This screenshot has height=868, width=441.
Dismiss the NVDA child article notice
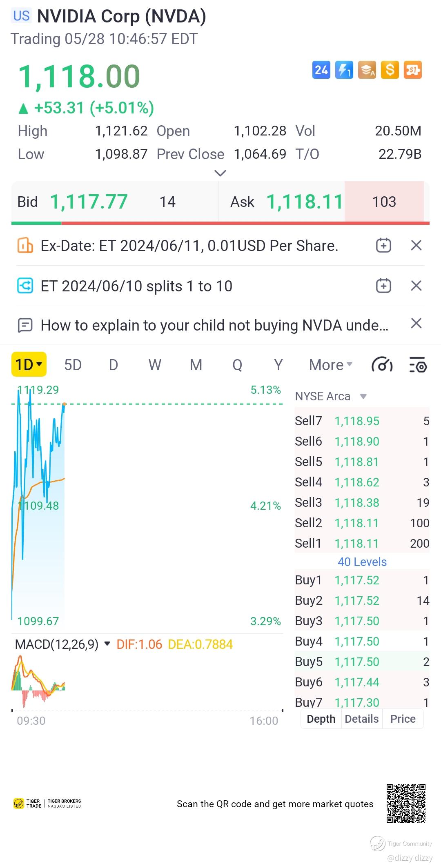(x=416, y=324)
